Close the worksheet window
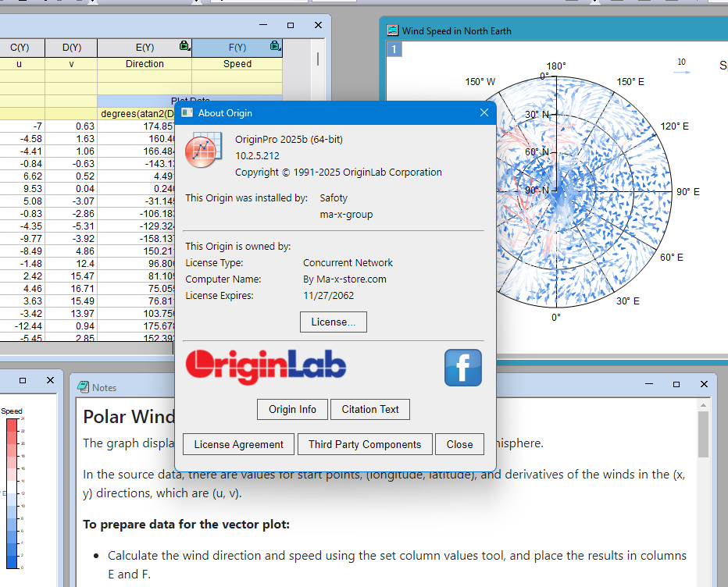 (x=318, y=25)
